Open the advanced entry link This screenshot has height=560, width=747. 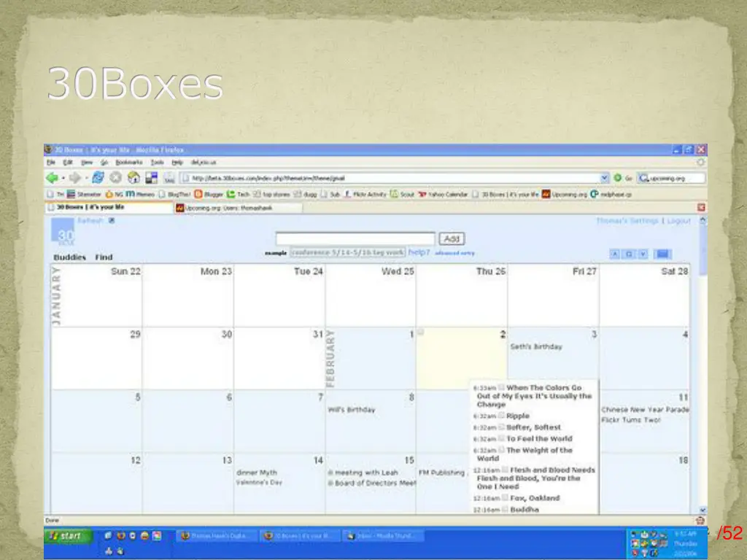(454, 253)
